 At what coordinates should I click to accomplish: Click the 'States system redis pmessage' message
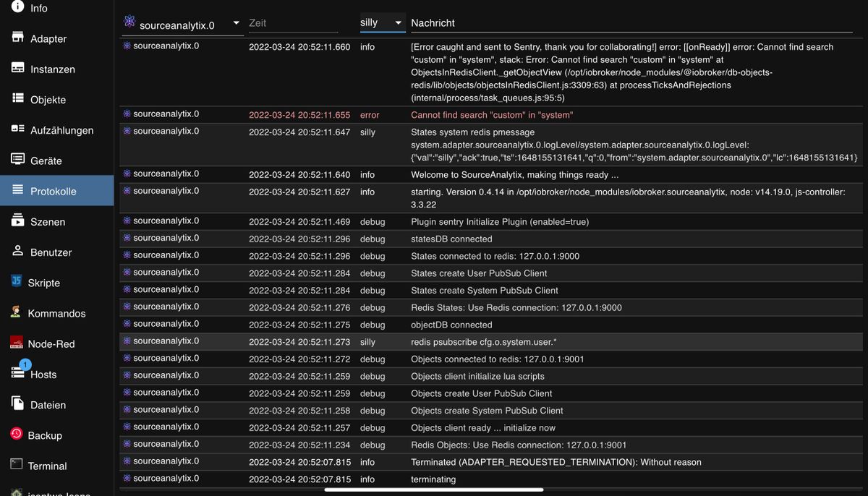tap(634, 145)
